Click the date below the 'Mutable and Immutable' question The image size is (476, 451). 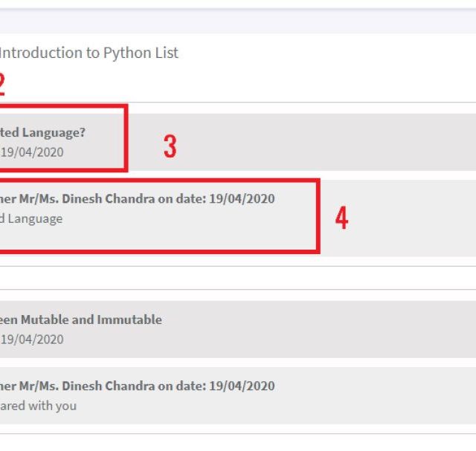pos(32,340)
